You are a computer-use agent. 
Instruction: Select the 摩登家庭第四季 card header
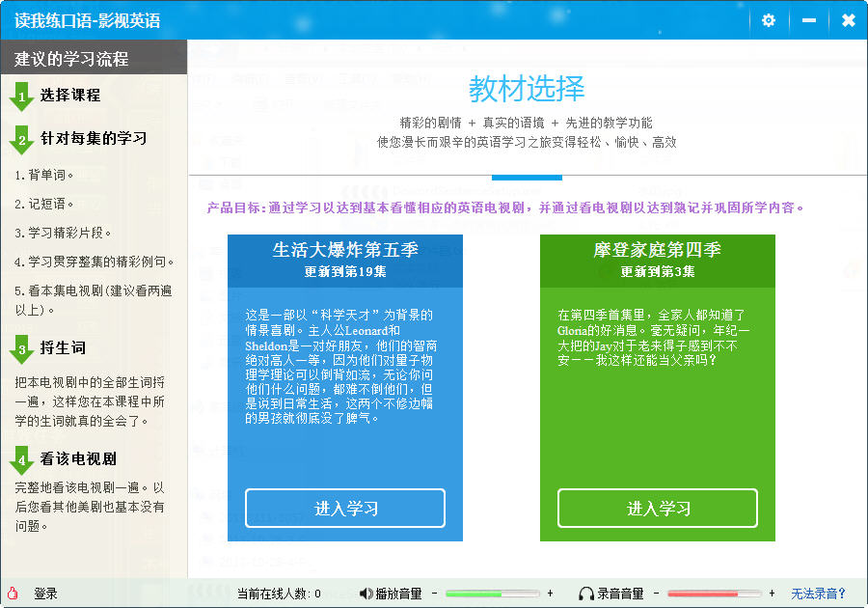pyautogui.click(x=658, y=261)
